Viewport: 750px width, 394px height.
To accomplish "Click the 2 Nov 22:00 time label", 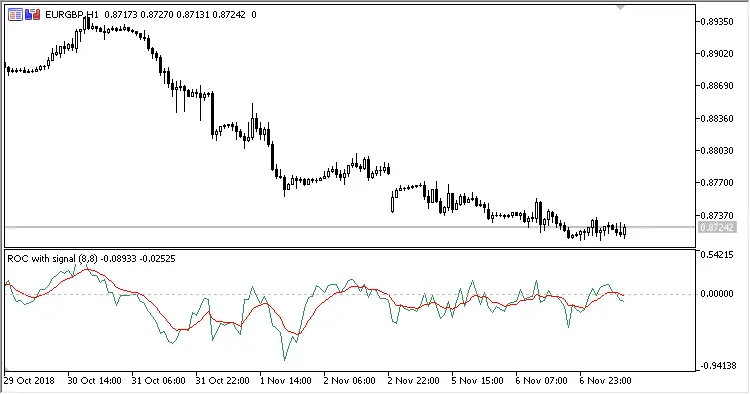I will coord(414,381).
